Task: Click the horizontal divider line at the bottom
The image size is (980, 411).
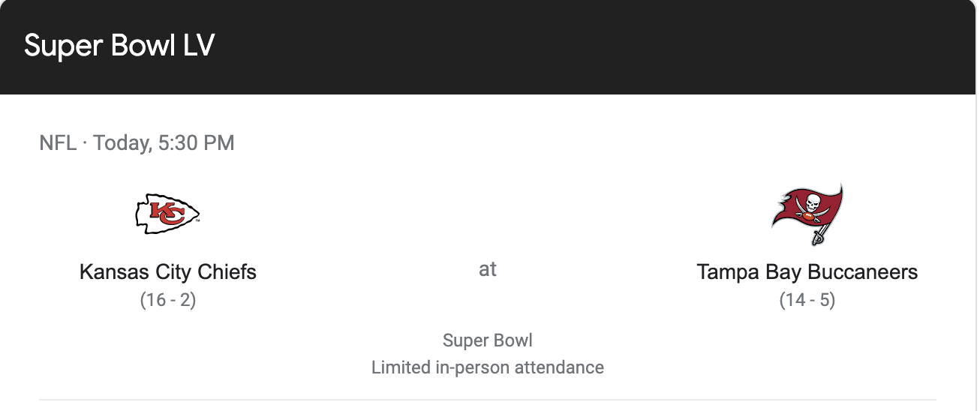Action: (488, 399)
